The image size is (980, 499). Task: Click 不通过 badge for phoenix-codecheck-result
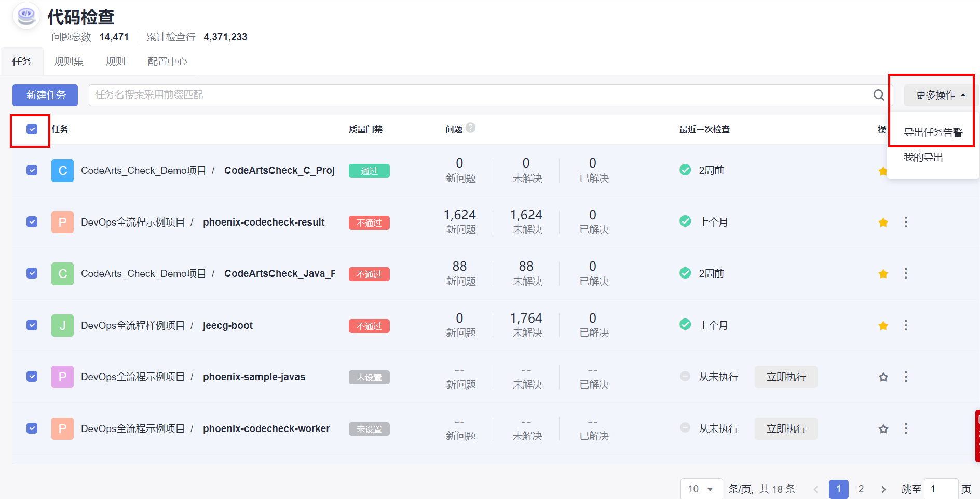(369, 223)
